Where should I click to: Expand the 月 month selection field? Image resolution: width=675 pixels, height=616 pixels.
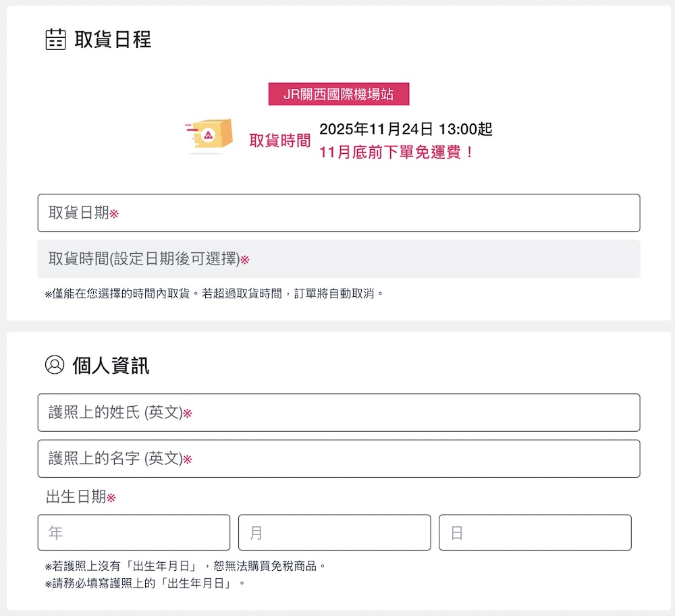(335, 532)
